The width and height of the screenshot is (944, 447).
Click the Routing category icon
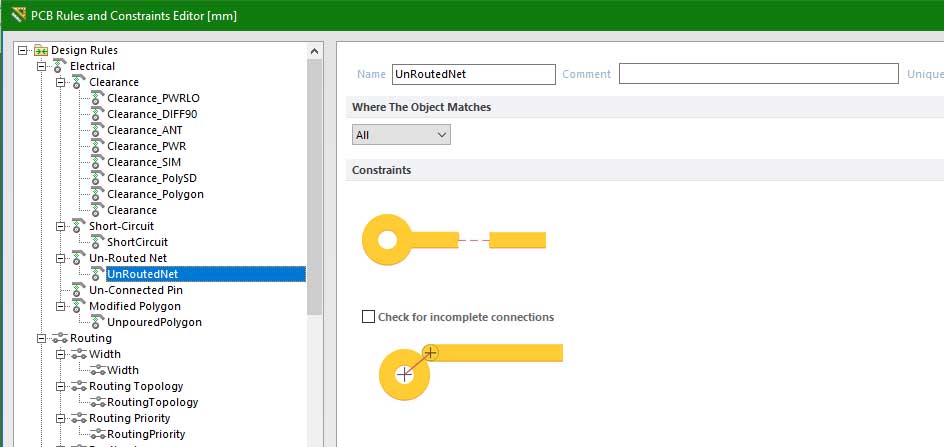click(x=60, y=338)
